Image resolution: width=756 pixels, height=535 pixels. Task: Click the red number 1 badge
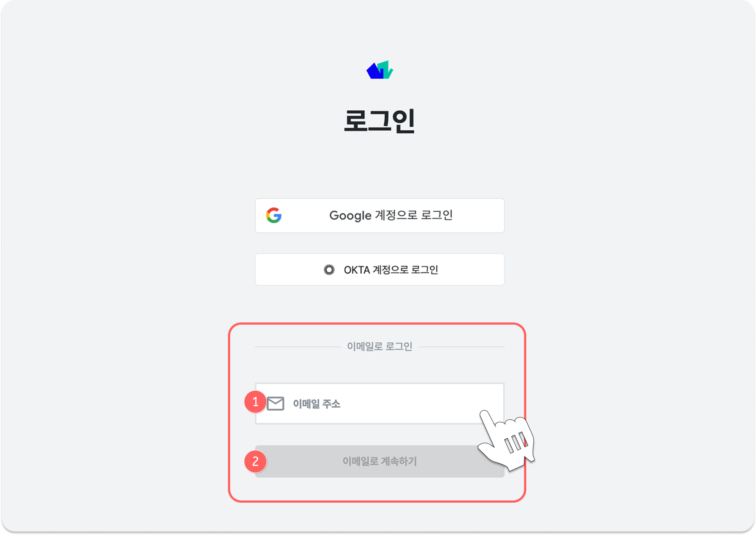tap(255, 402)
